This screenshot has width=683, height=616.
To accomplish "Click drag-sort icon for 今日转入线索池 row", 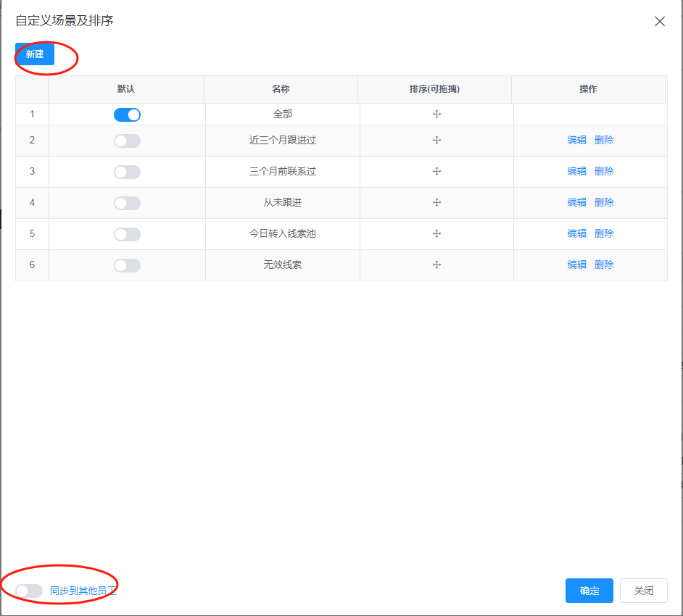I will point(437,234).
